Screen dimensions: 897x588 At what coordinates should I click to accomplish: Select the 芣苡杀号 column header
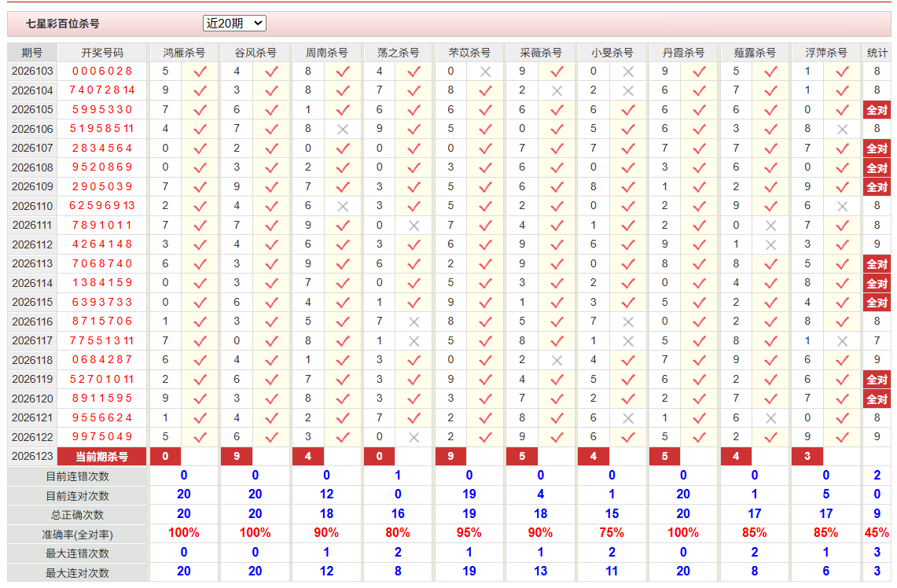point(469,53)
